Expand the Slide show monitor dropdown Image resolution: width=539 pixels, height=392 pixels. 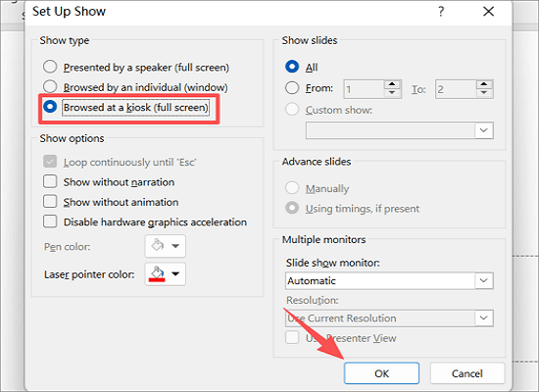(484, 280)
